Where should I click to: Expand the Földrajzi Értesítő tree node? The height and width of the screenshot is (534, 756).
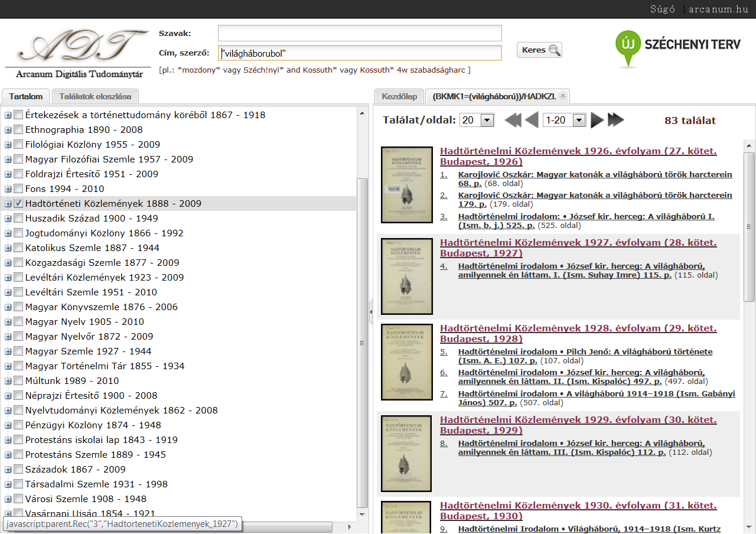pos(8,174)
